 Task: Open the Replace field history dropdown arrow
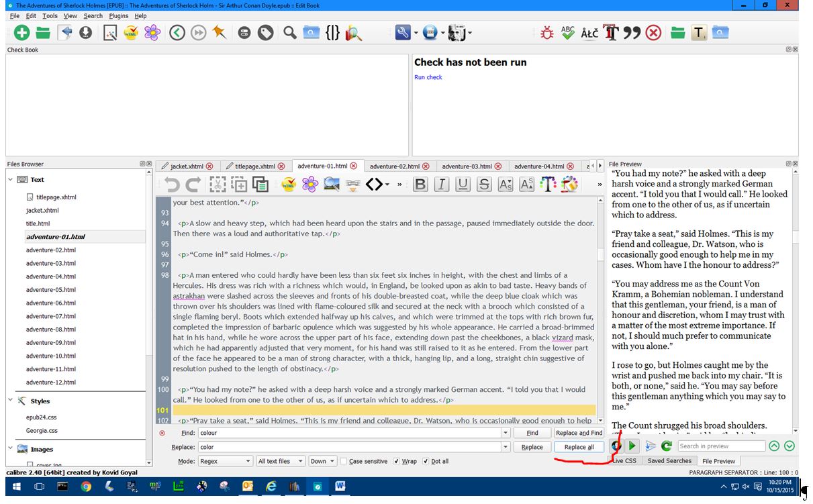pyautogui.click(x=506, y=447)
